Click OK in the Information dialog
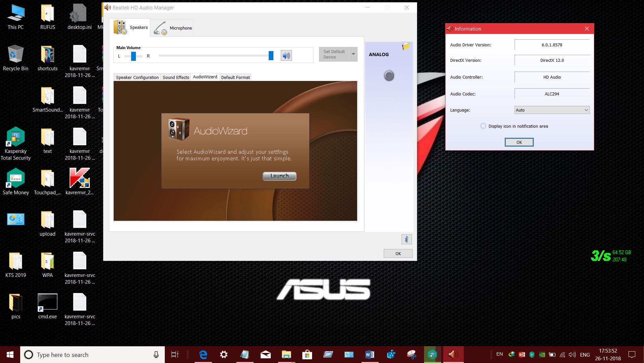The width and height of the screenshot is (644, 363). coord(519,142)
